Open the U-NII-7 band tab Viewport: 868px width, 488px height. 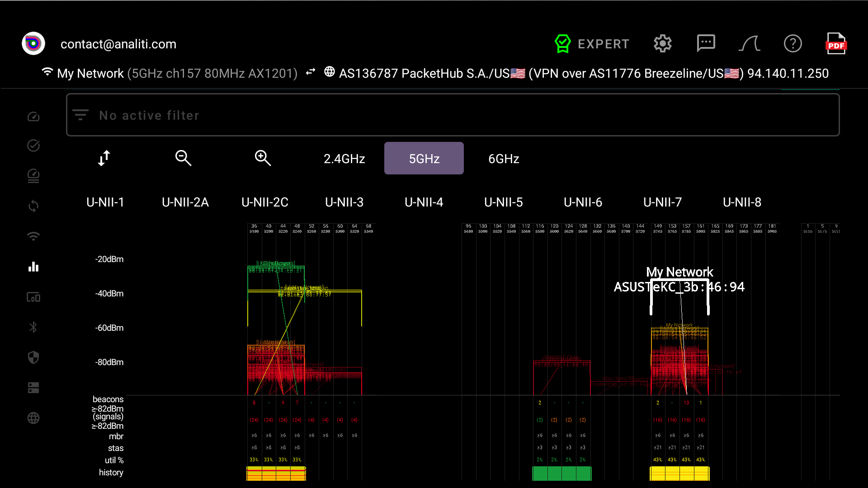(x=662, y=202)
